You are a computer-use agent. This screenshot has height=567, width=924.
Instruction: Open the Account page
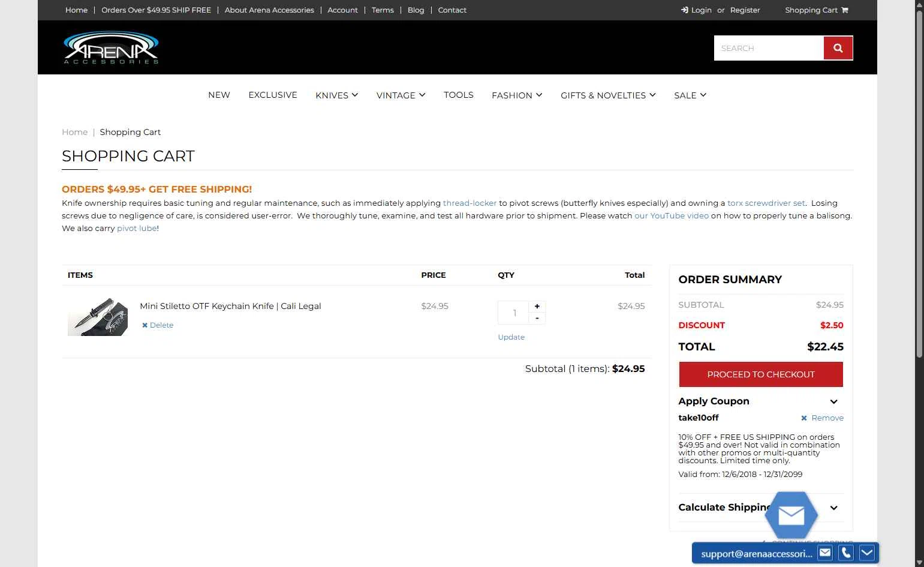click(342, 10)
